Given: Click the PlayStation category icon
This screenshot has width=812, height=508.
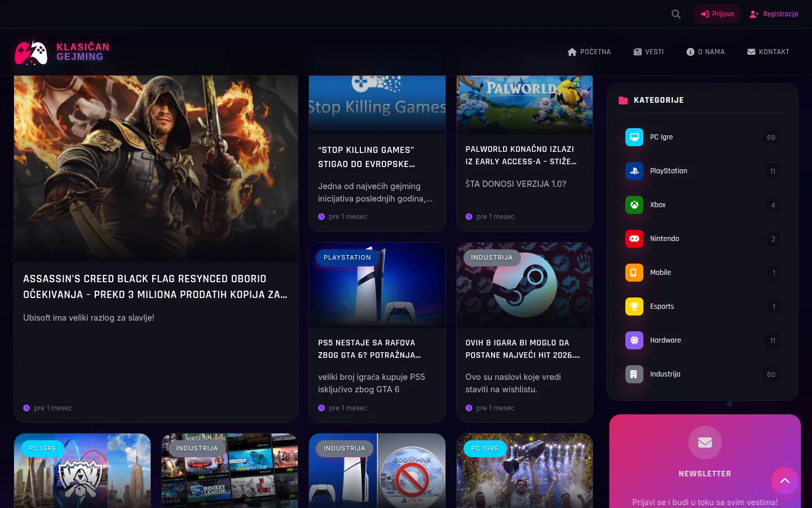Looking at the screenshot, I should 634,171.
